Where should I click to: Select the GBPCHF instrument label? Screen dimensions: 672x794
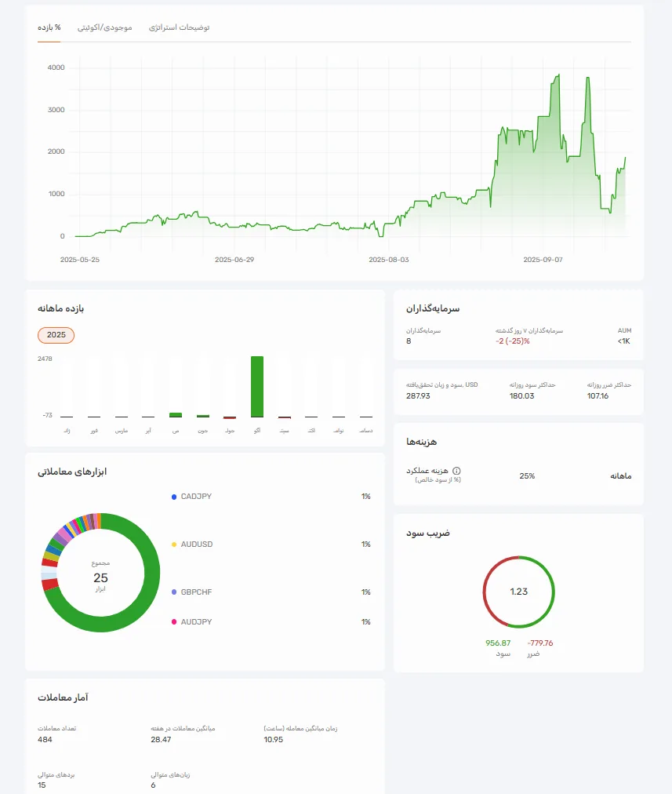(196, 592)
